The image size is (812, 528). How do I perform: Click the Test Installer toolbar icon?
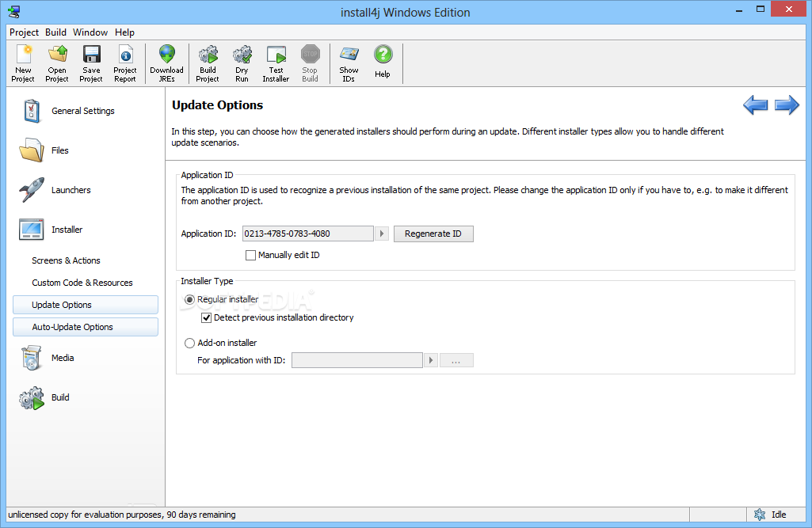pos(276,63)
